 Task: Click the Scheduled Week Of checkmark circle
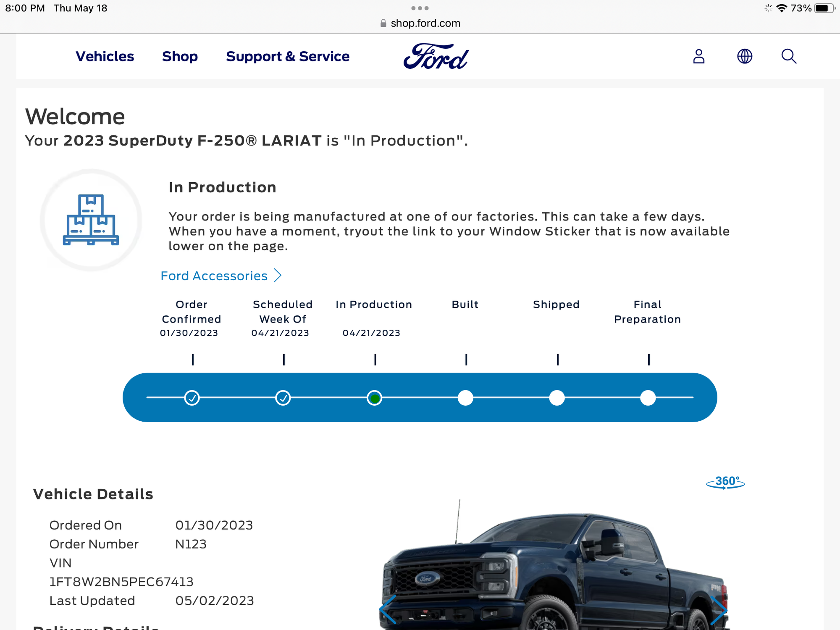[283, 397]
